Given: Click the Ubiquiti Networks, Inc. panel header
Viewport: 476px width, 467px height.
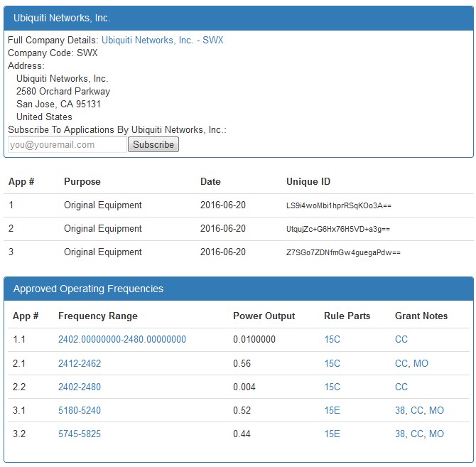Looking at the screenshot, I should (239, 18).
